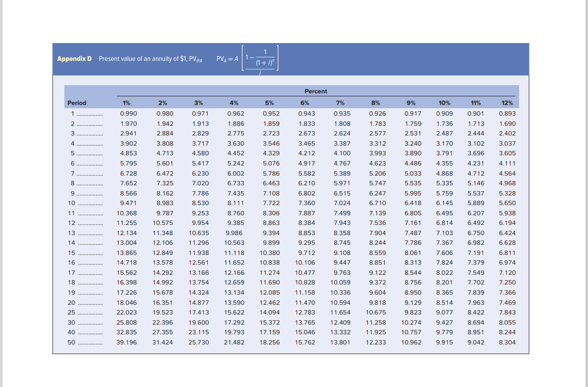The width and height of the screenshot is (588, 387).
Task: Click value 17.159 in period 40 row
Action: (270, 332)
